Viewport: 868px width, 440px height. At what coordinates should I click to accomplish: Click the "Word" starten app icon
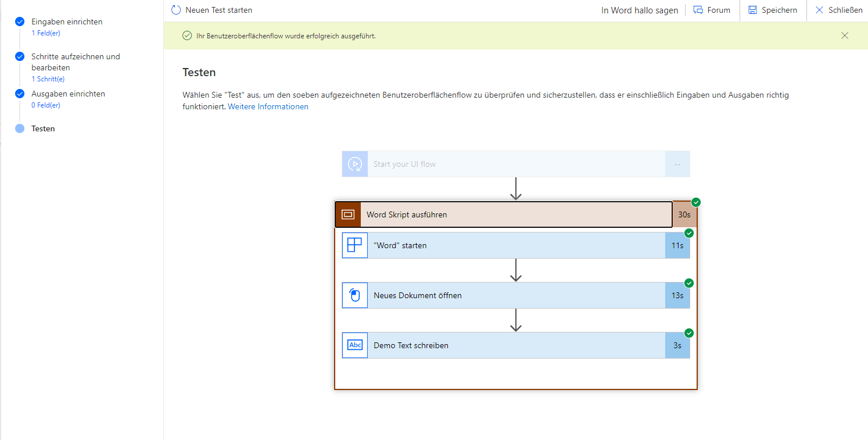point(355,245)
